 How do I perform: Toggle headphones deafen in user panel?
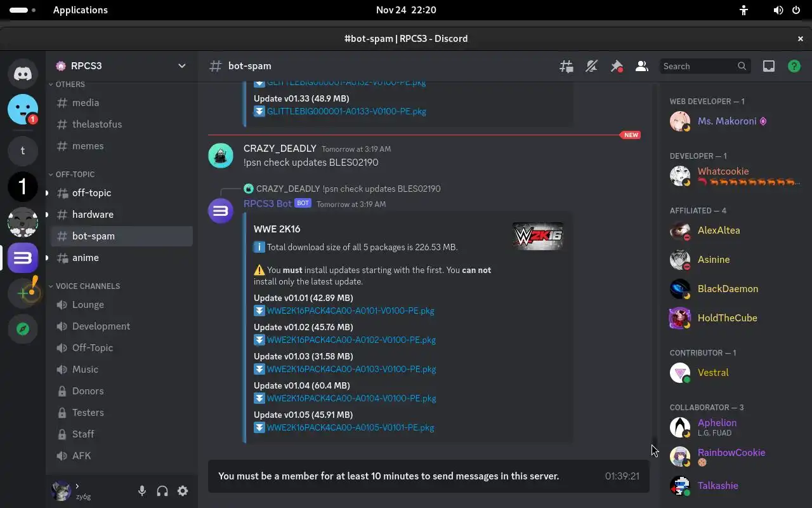(x=162, y=491)
